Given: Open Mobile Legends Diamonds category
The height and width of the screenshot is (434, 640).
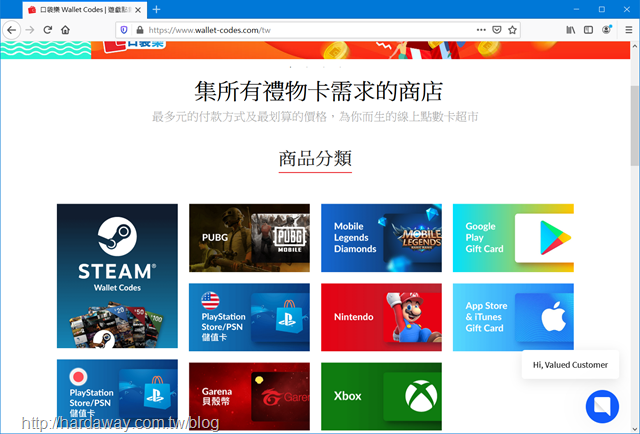Looking at the screenshot, I should coord(381,238).
